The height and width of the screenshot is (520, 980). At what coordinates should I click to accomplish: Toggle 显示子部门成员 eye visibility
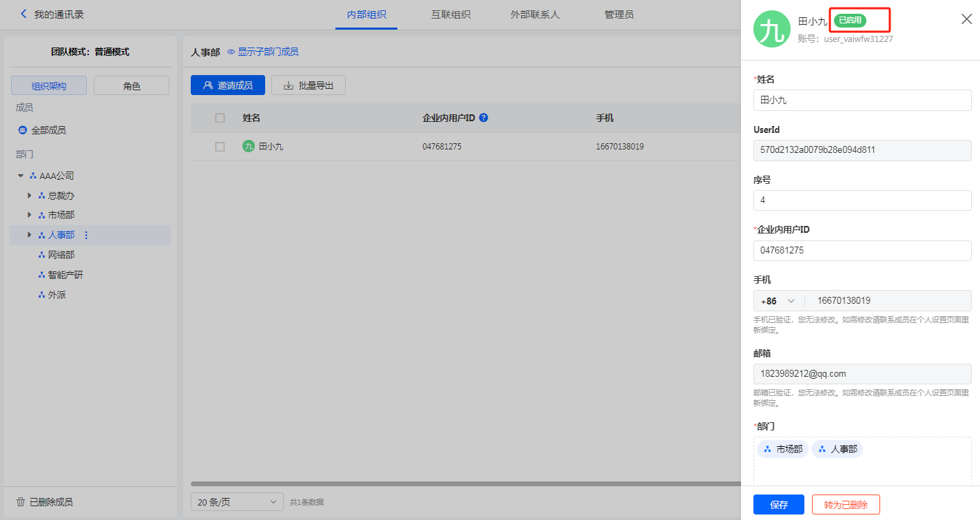point(231,52)
